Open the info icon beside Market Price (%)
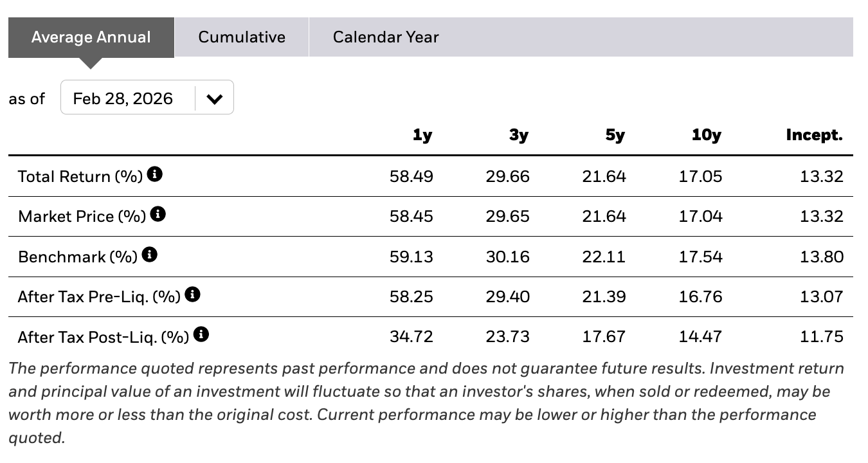This screenshot has height=463, width=868. click(158, 214)
